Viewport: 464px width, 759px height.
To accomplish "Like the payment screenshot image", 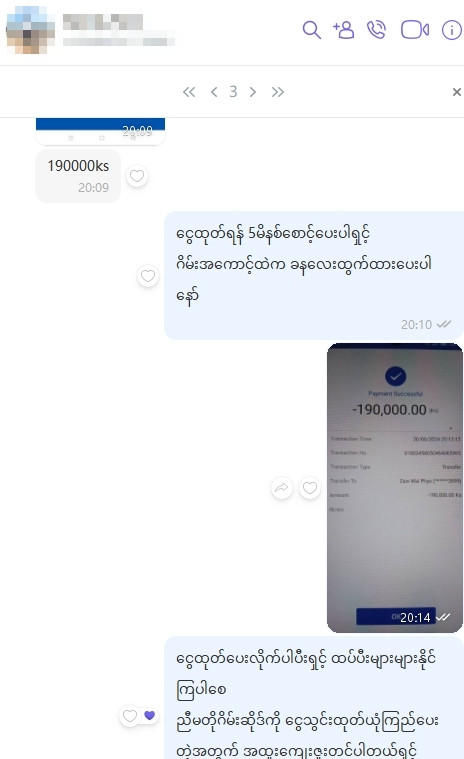I will click(x=310, y=488).
